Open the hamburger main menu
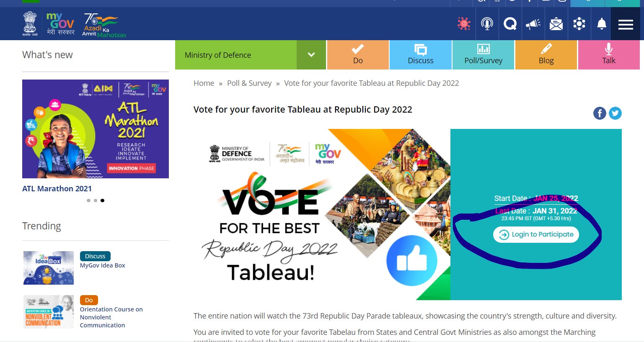 point(626,25)
